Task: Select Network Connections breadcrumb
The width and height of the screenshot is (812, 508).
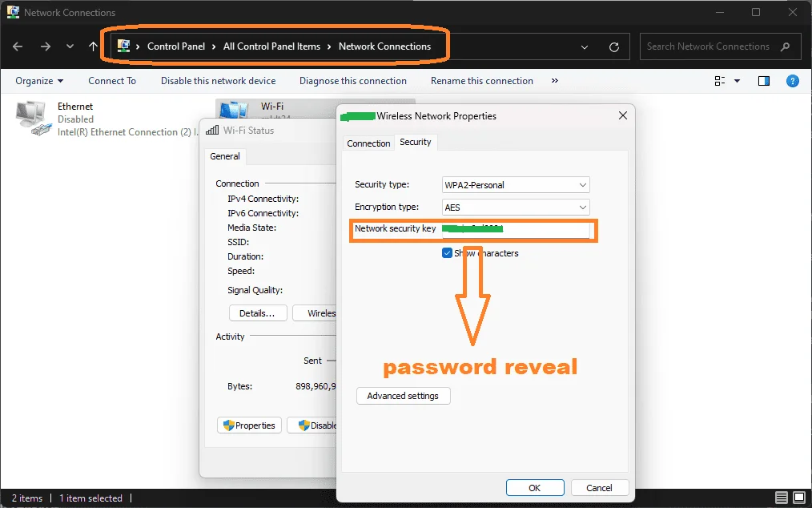Action: coord(384,46)
